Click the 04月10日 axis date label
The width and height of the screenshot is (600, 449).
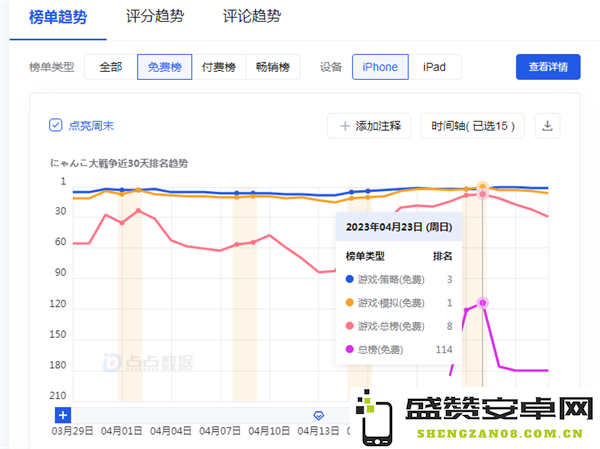[269, 431]
